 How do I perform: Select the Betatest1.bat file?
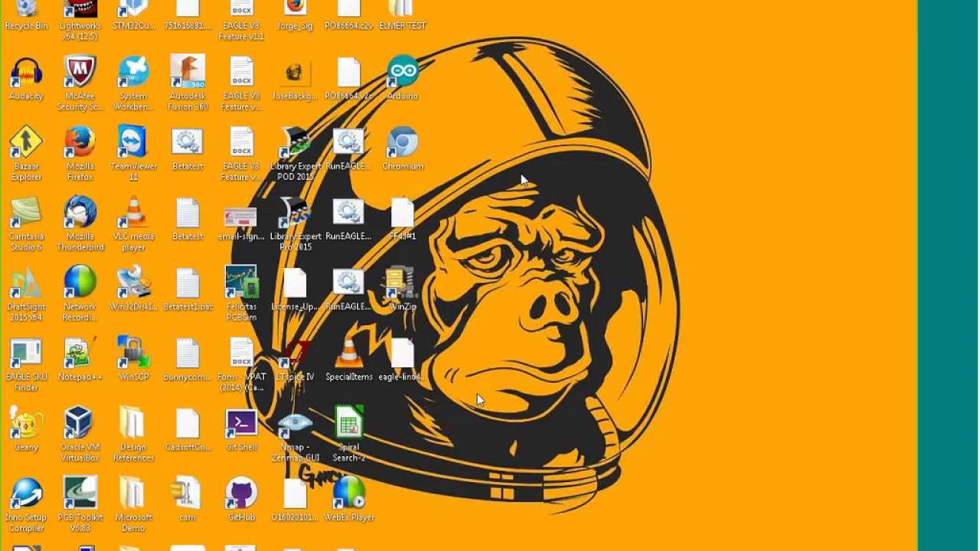[188, 283]
